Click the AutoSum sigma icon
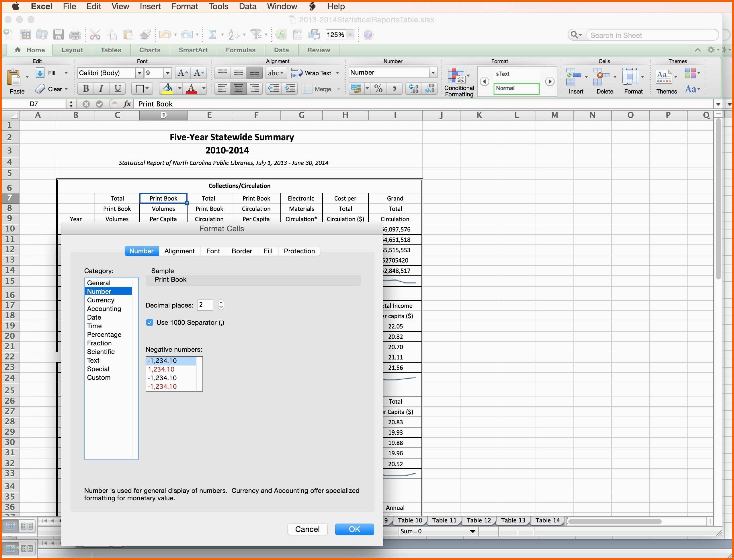Viewport: 734px width, 560px height. tap(212, 34)
